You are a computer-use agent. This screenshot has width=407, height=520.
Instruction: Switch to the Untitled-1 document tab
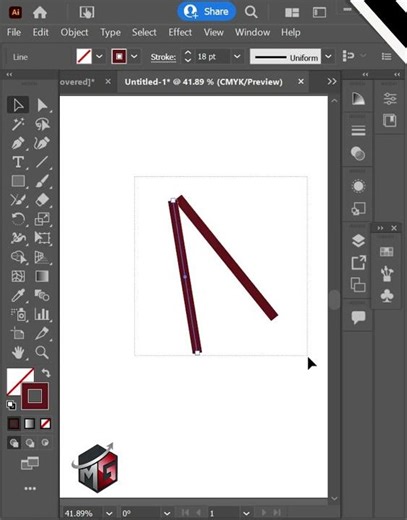203,82
